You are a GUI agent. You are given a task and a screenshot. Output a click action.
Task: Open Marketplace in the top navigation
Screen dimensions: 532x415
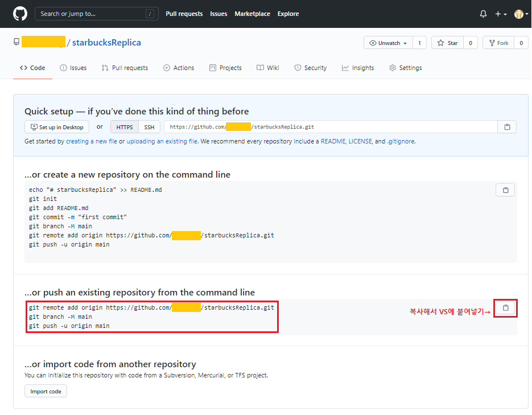pos(253,14)
